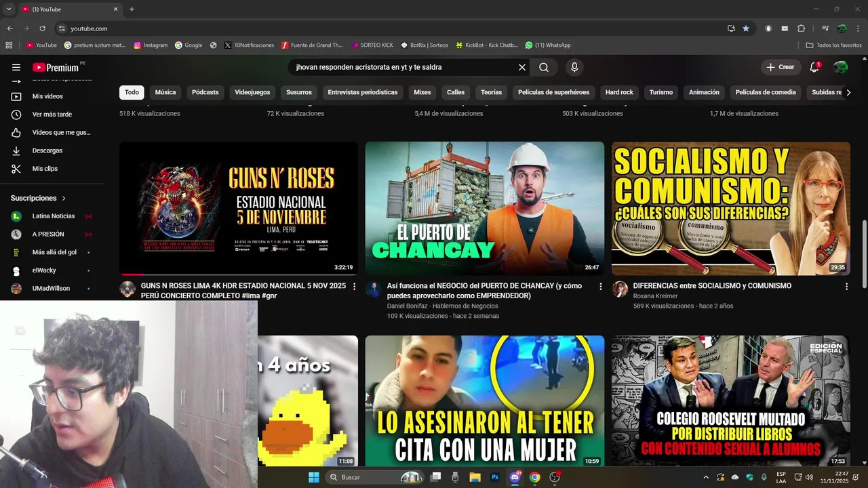Select the Mixes filter chip
The height and width of the screenshot is (488, 868).
click(x=422, y=92)
